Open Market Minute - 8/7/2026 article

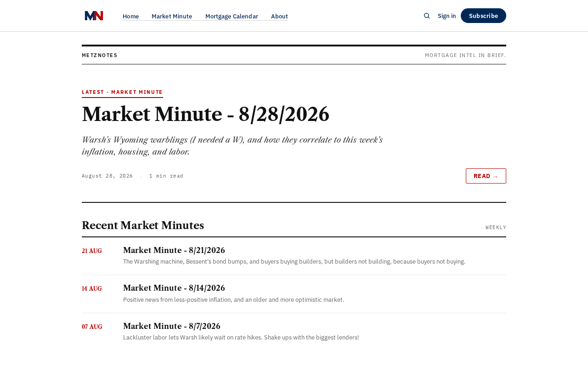[x=172, y=326]
